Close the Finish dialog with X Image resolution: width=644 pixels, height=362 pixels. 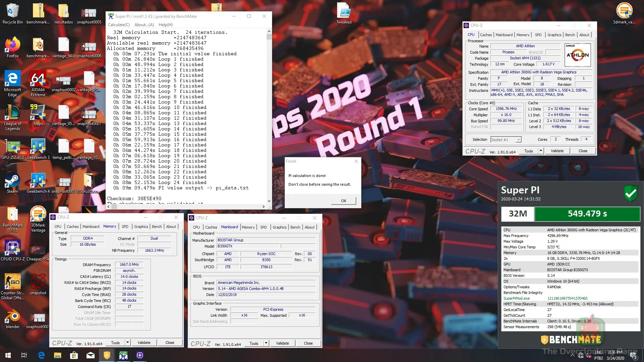coord(356,161)
